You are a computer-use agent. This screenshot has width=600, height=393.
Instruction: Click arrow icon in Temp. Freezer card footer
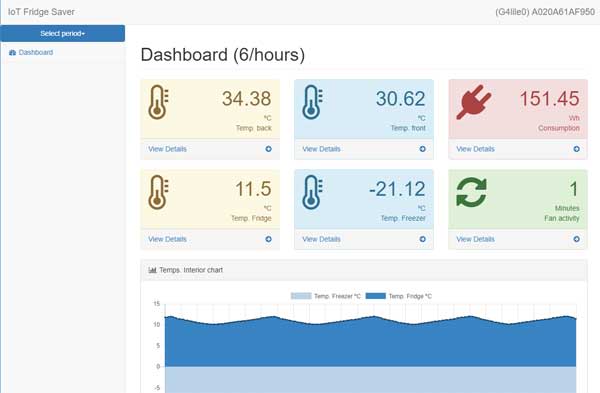point(422,239)
